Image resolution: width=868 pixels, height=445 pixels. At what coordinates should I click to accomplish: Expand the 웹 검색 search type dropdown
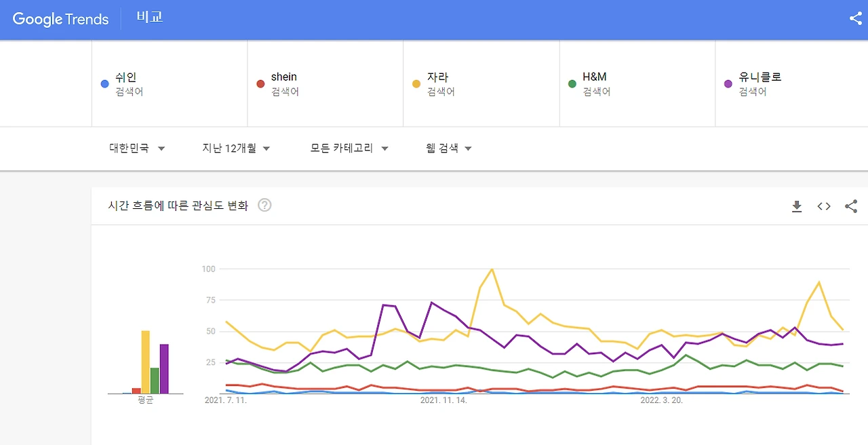pyautogui.click(x=448, y=148)
